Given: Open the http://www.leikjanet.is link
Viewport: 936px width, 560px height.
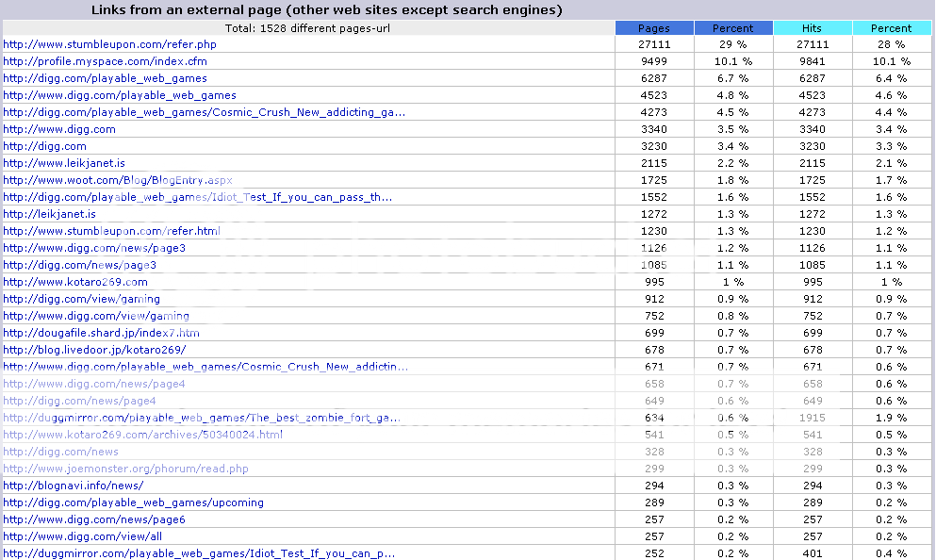Looking at the screenshot, I should point(64,163).
